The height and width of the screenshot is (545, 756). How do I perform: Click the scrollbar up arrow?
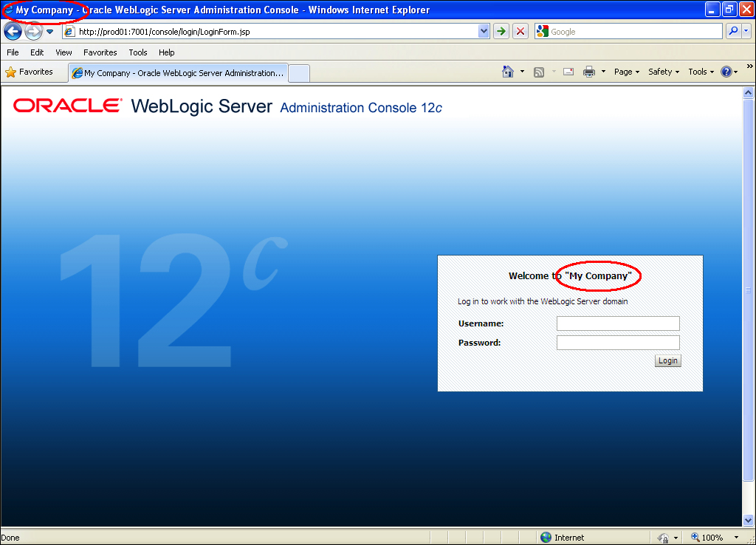749,92
